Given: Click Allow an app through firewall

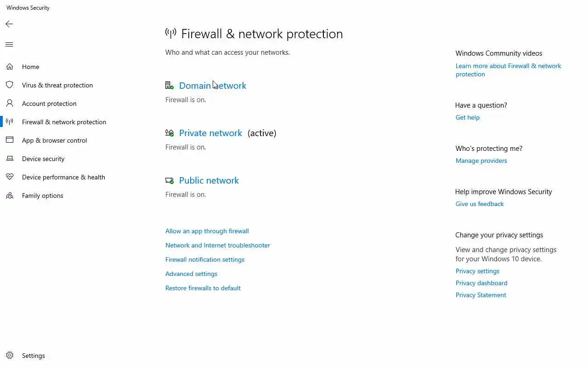Looking at the screenshot, I should pos(207,231).
